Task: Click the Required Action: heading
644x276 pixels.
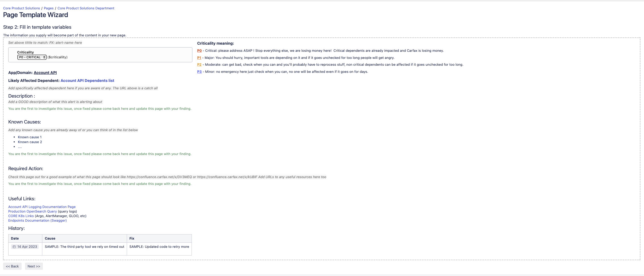Action: (x=26, y=168)
